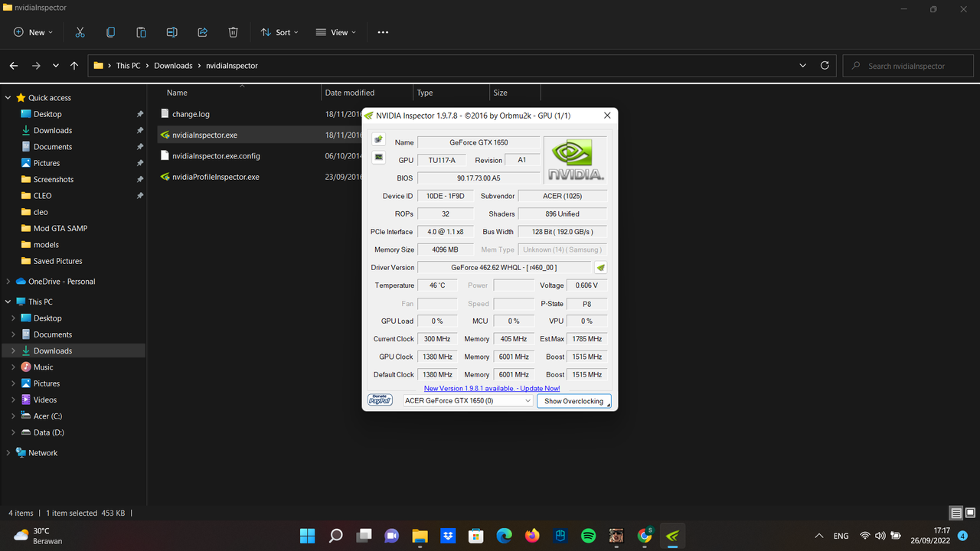980x551 pixels.
Task: Expand the Acer (C:) drive node
Action: [13, 416]
